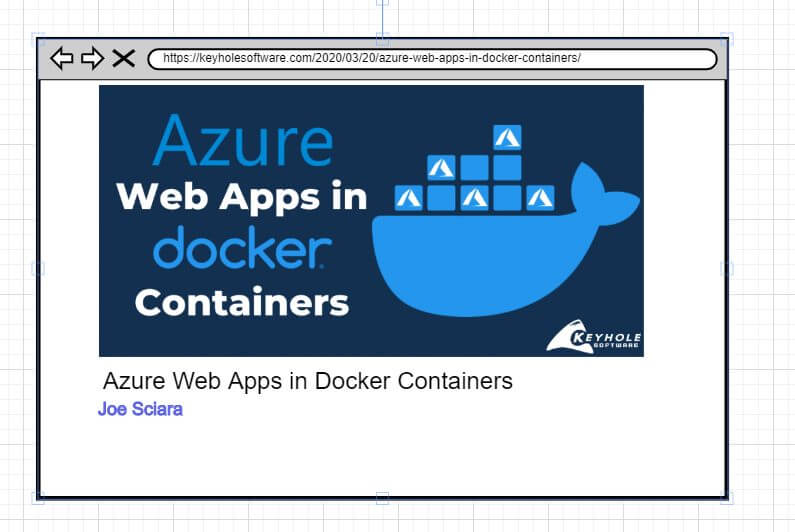This screenshot has height=532, width=795.
Task: Click the "docker" wordmark in the banner
Action: coord(242,247)
